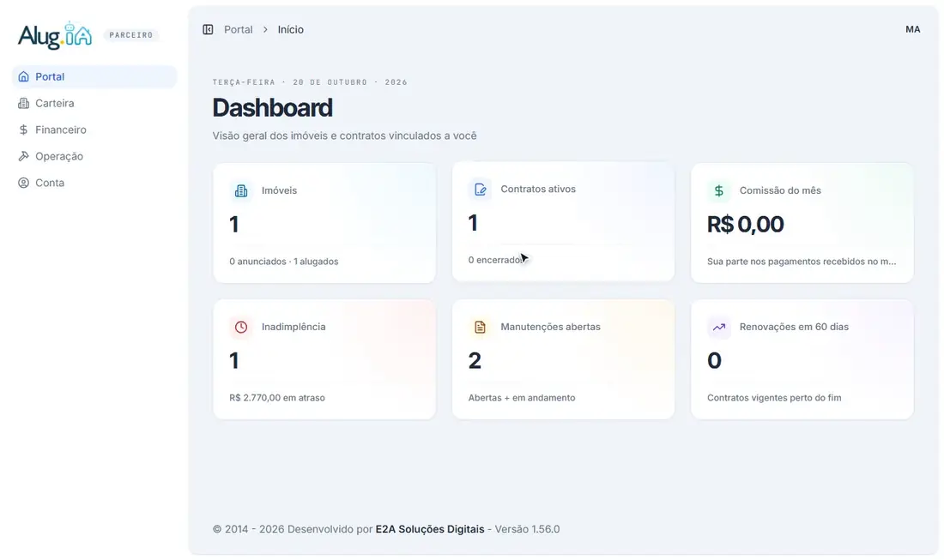Viewport: 944px width, 560px height.
Task: Click the E2A Soluções Digitais footer link
Action: point(430,529)
